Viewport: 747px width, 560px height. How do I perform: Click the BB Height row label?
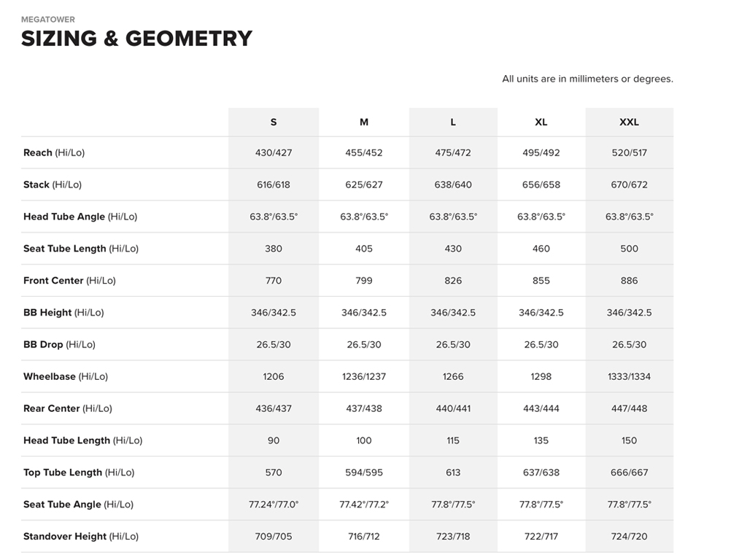click(x=63, y=313)
